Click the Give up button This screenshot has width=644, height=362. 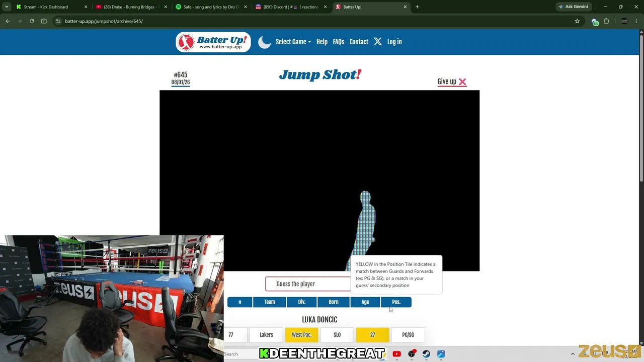pyautogui.click(x=452, y=81)
